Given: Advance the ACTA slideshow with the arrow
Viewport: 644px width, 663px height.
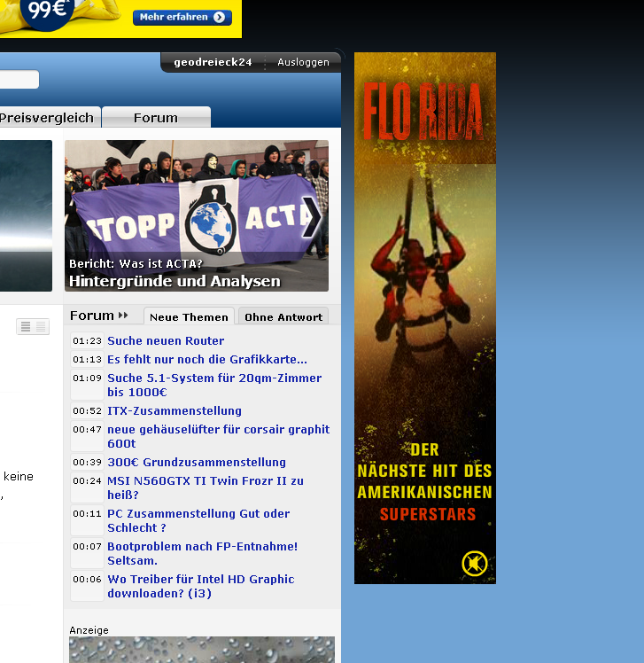Looking at the screenshot, I should 312,217.
